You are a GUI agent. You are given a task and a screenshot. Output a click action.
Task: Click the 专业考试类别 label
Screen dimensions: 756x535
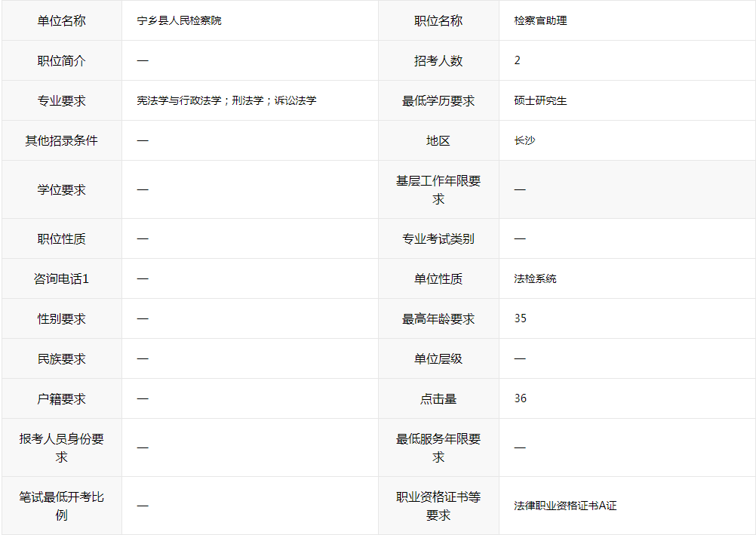coord(438,238)
